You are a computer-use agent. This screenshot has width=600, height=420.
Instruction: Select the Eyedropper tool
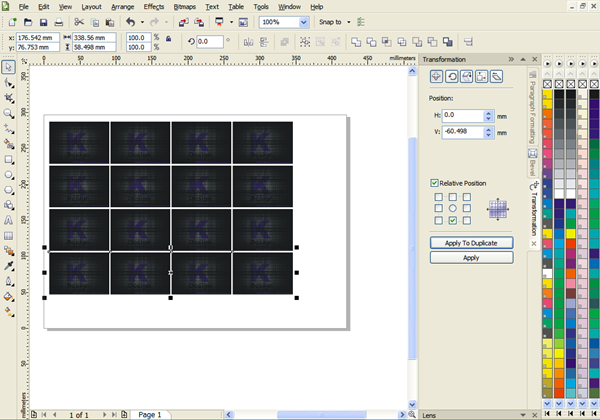pos(8,266)
